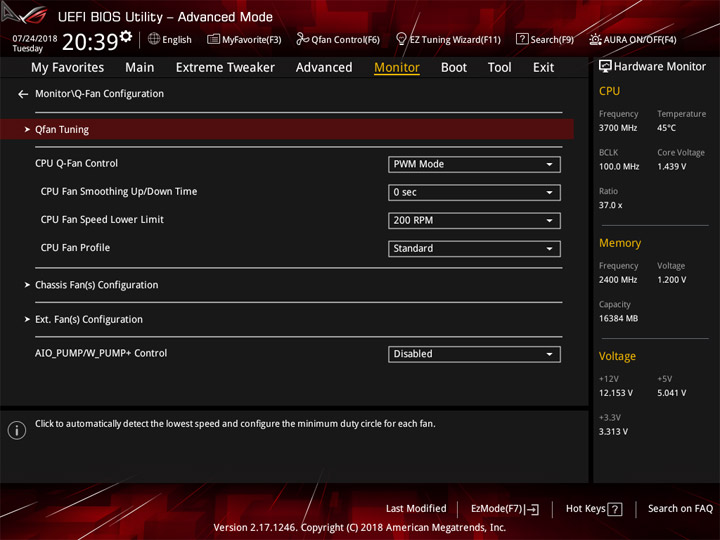The height and width of the screenshot is (540, 720).
Task: Open Search on FAQ link
Action: 681,509
